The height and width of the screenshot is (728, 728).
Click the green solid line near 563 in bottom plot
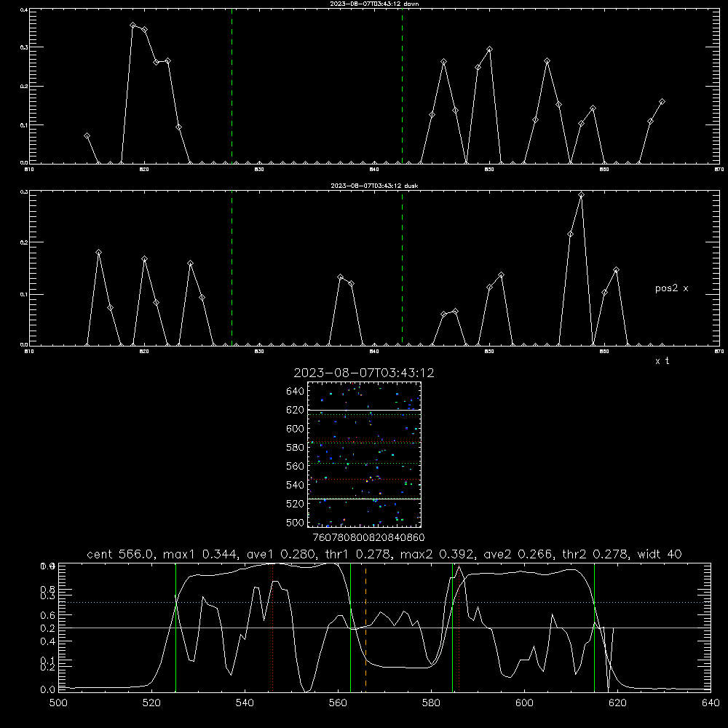351,627
